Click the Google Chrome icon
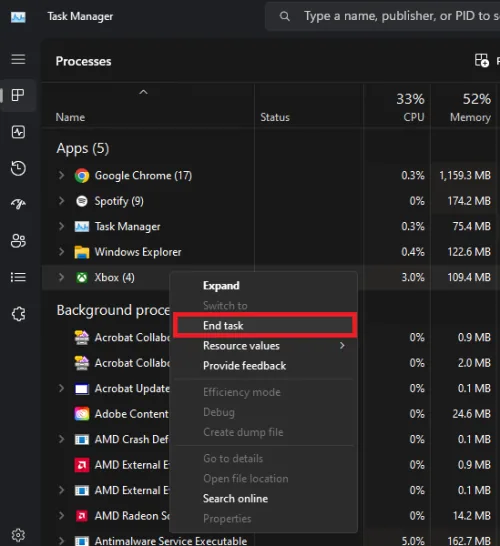 coord(82,176)
